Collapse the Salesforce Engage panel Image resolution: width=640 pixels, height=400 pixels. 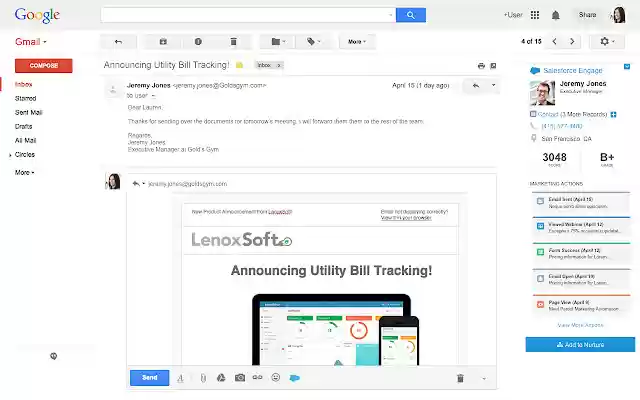(x=627, y=67)
